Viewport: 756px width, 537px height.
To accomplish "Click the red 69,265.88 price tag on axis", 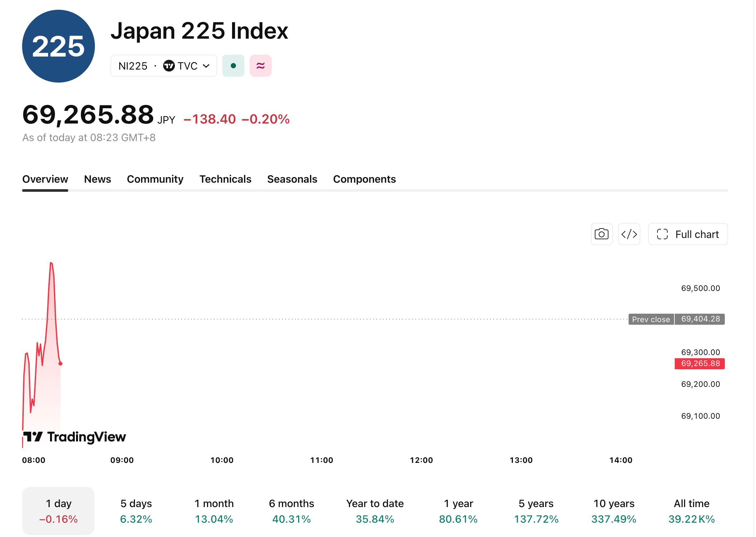I will 700,364.
